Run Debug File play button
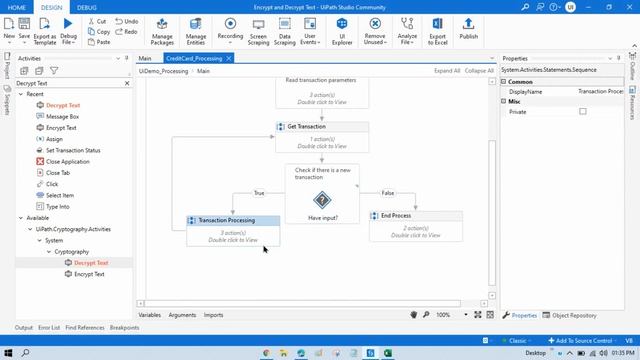Viewport: 640px width, 360px height. 68,24
